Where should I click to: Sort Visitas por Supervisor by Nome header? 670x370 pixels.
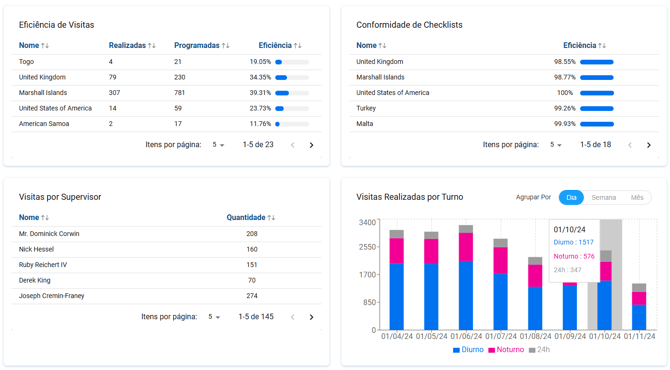(33, 218)
